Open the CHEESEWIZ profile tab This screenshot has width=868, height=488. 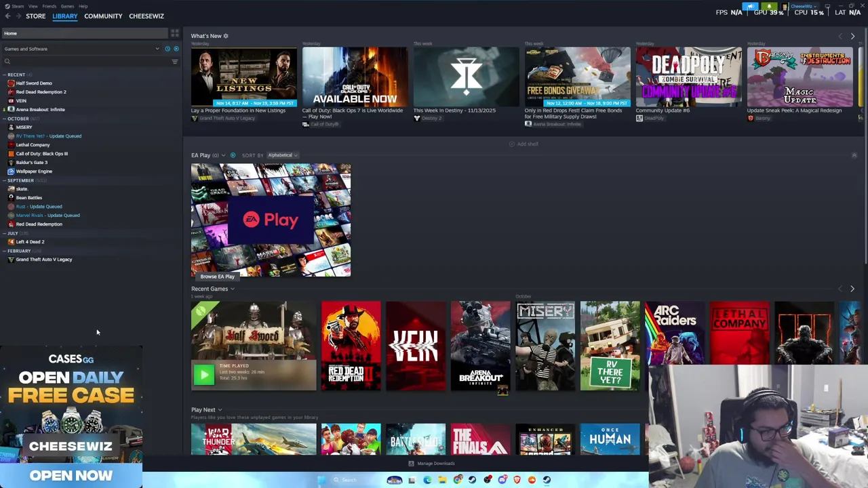coord(146,16)
